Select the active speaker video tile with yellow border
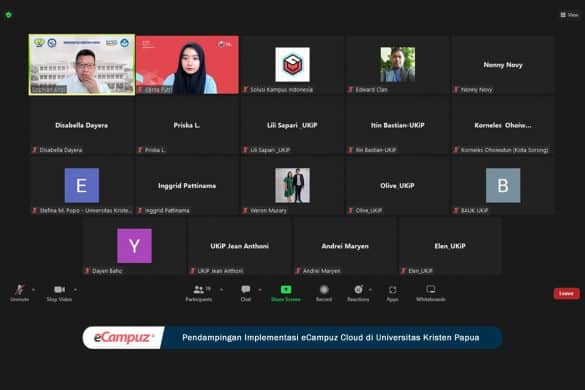 point(82,65)
